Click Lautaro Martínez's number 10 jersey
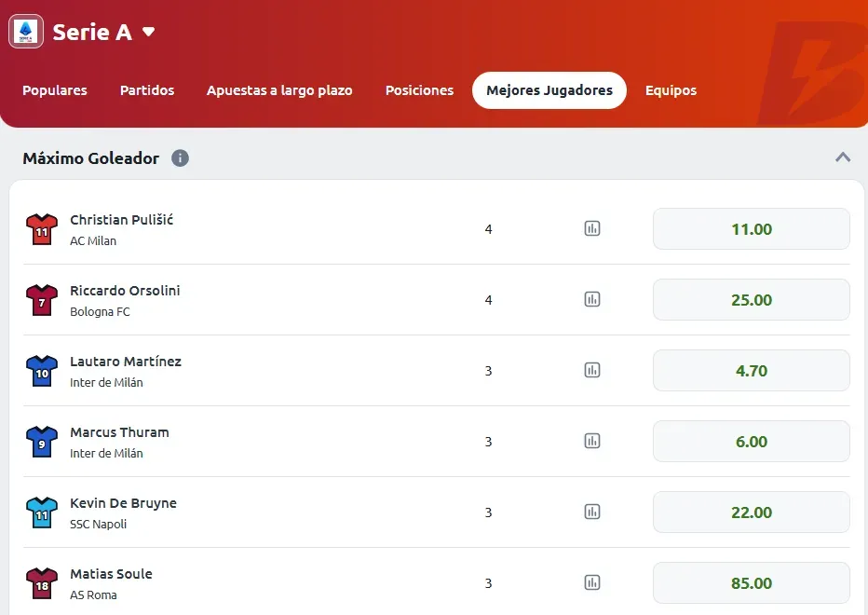The width and height of the screenshot is (868, 615). [x=42, y=371]
